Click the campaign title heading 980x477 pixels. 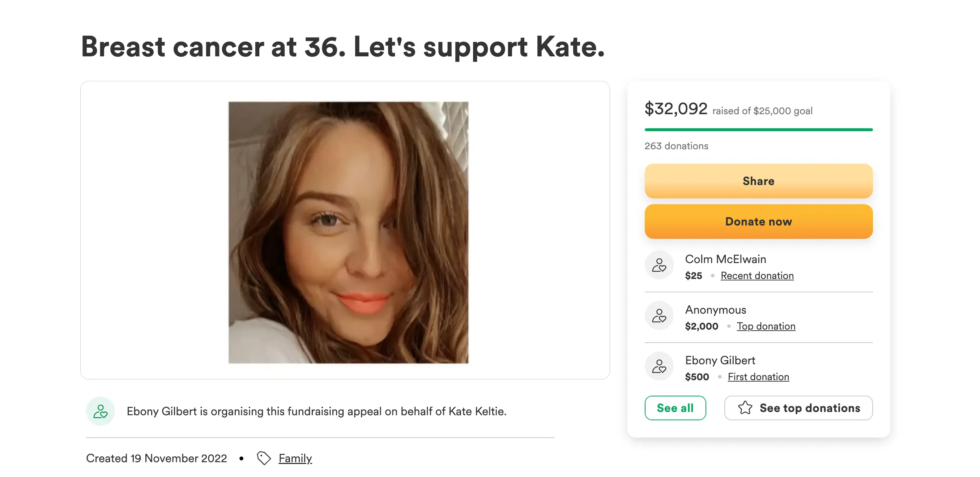pos(342,47)
